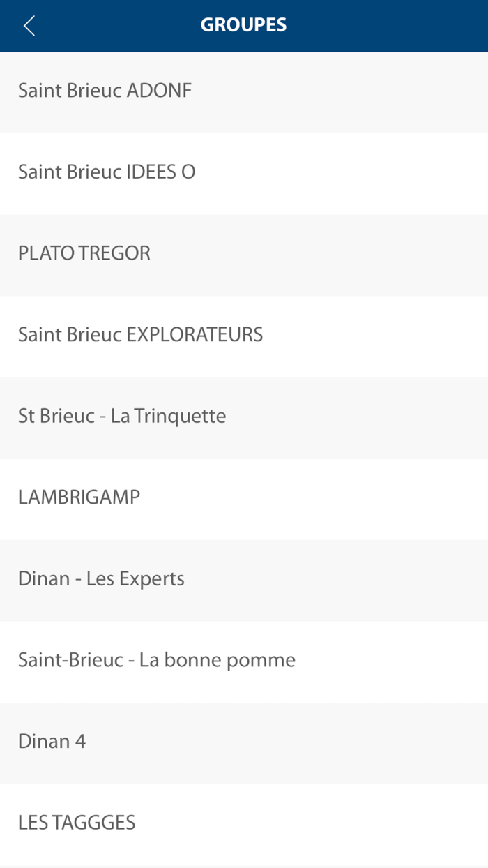Image resolution: width=488 pixels, height=868 pixels.
Task: Select Saint-Brieuc - La bonne pomme
Action: point(157,660)
